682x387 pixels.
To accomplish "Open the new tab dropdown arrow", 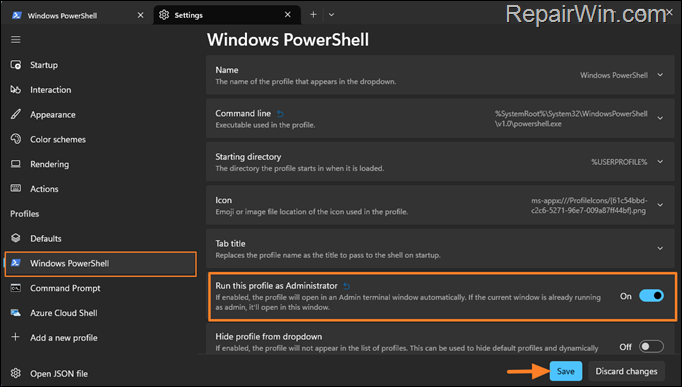I will tap(331, 14).
